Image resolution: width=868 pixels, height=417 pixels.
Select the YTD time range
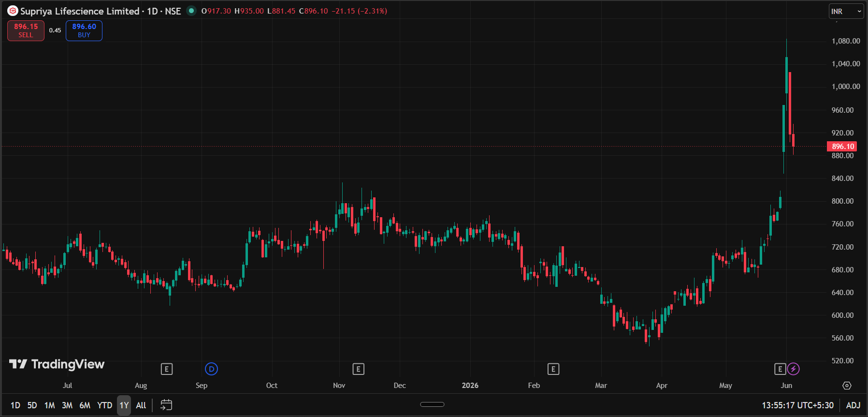[105, 405]
